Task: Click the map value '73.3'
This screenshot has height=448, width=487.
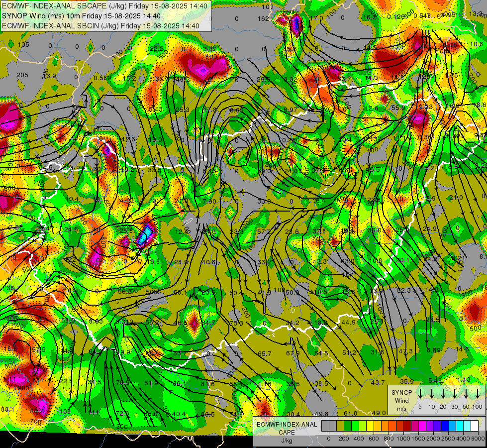Action: pos(237,324)
